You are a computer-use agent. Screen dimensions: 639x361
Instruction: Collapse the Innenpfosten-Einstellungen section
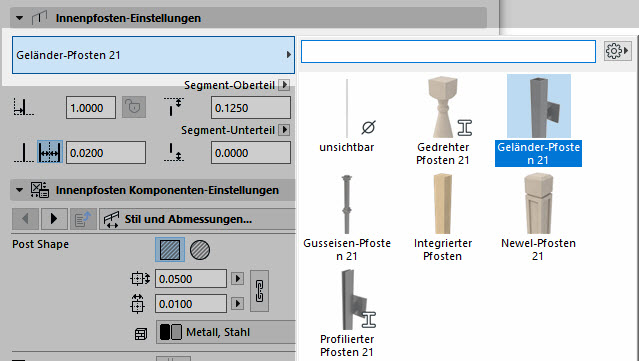(19, 18)
